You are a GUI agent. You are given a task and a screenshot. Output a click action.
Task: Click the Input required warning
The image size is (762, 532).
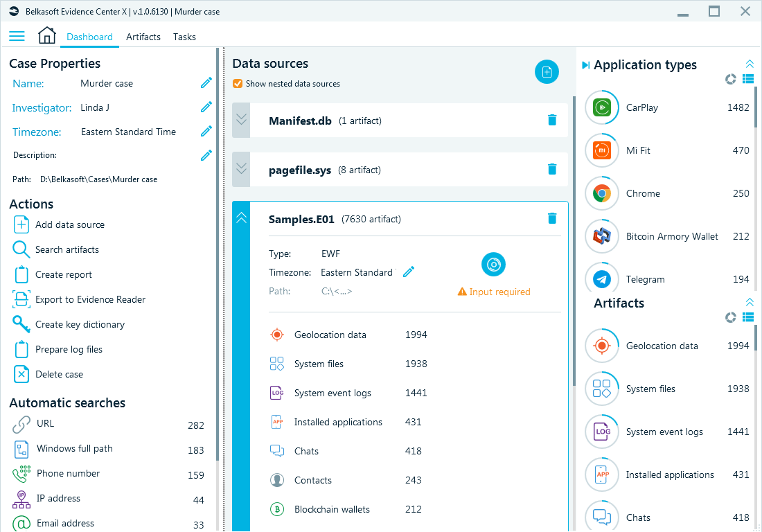pos(494,292)
